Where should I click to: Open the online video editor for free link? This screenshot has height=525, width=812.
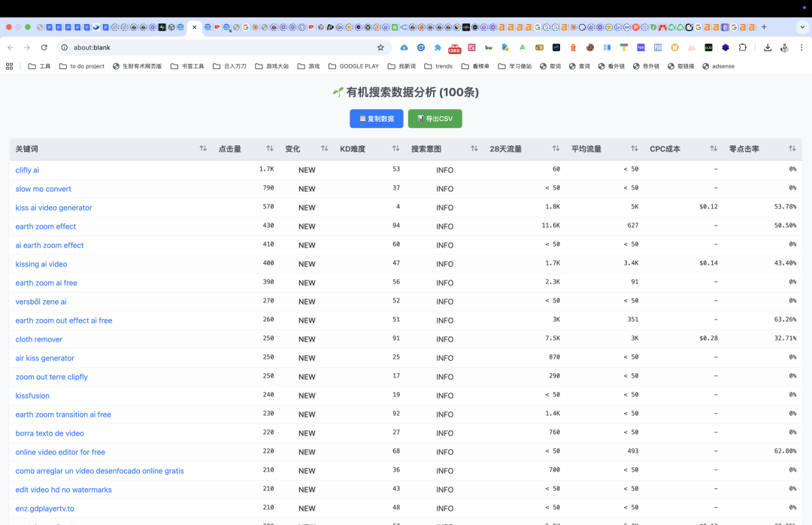click(60, 453)
